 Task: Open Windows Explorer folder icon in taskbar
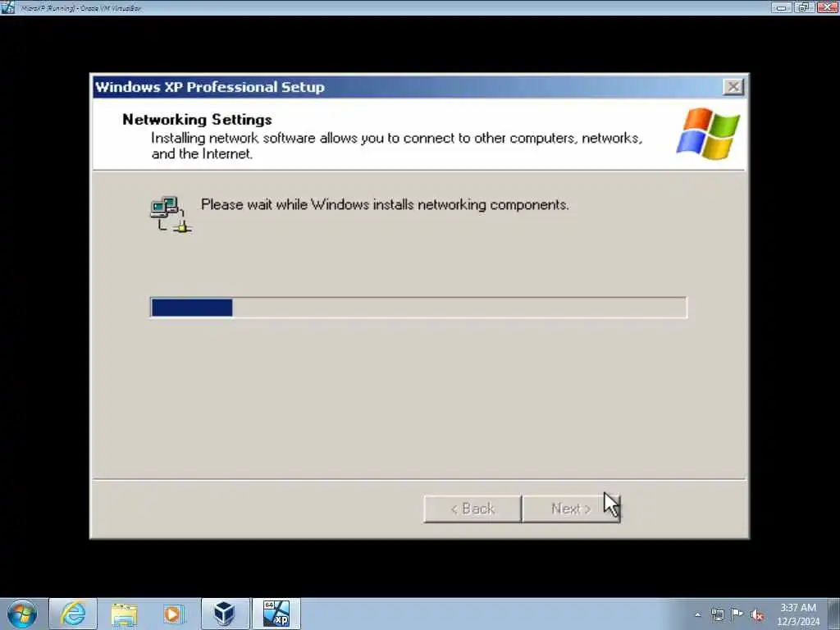[124, 614]
